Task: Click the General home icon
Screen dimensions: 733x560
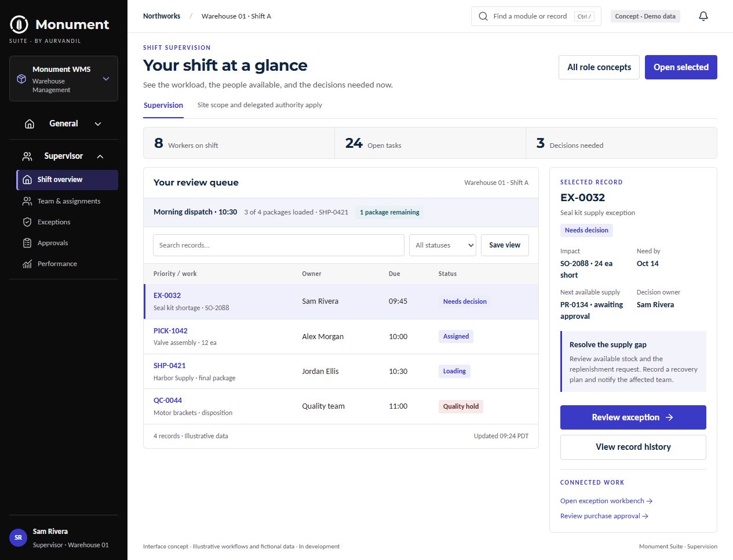Action: (x=30, y=123)
